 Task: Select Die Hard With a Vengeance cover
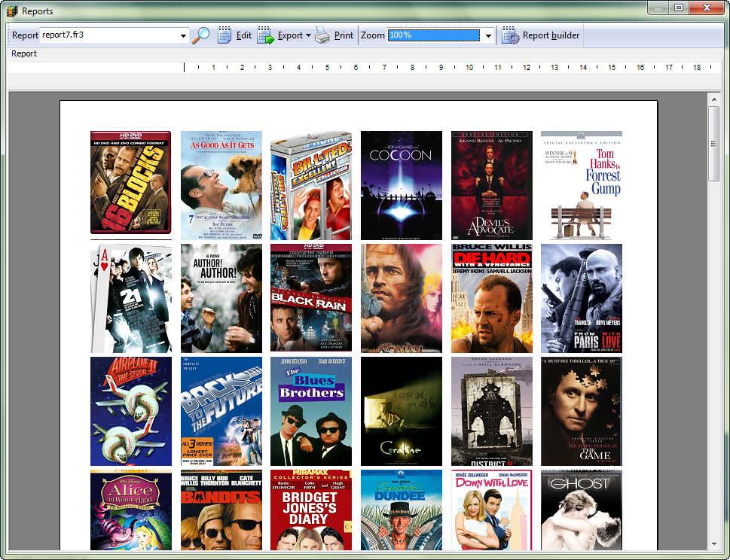[x=492, y=298]
